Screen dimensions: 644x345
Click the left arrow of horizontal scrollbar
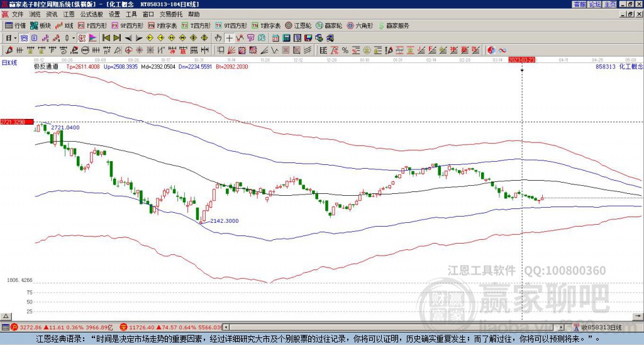[x=226, y=327]
